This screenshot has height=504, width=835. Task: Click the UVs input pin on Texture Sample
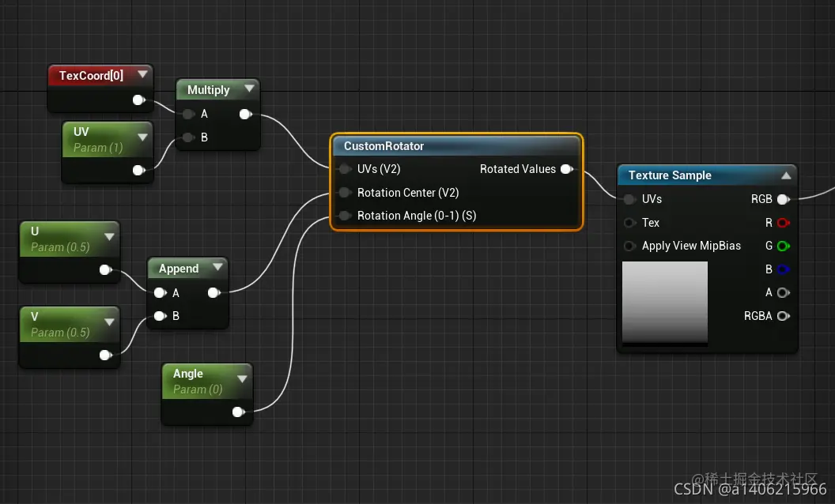pos(630,199)
